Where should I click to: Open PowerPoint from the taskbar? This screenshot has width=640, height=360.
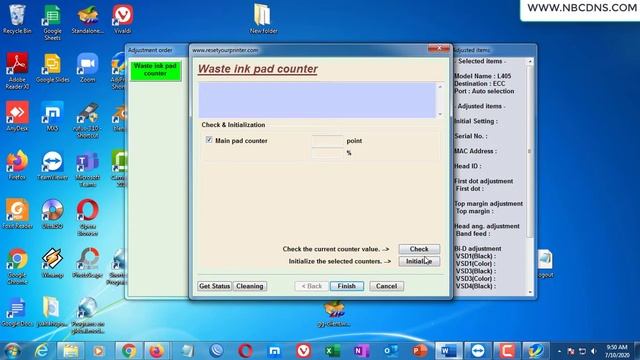click(x=420, y=351)
